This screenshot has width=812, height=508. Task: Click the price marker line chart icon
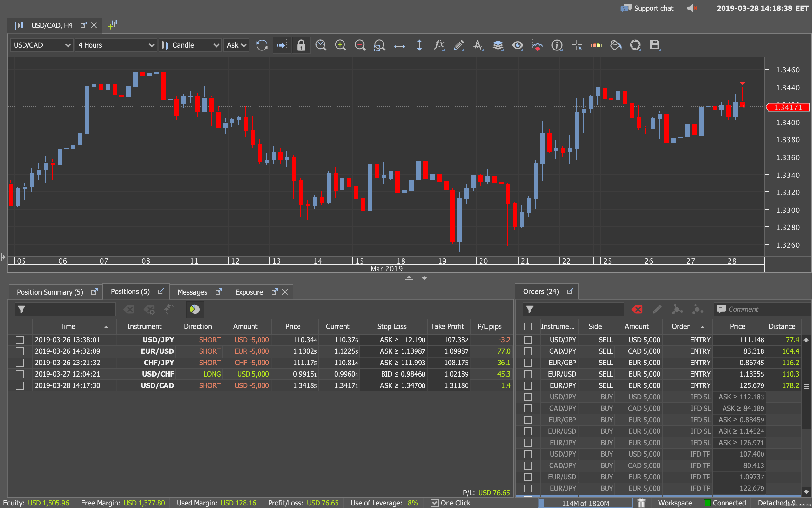[x=537, y=45]
